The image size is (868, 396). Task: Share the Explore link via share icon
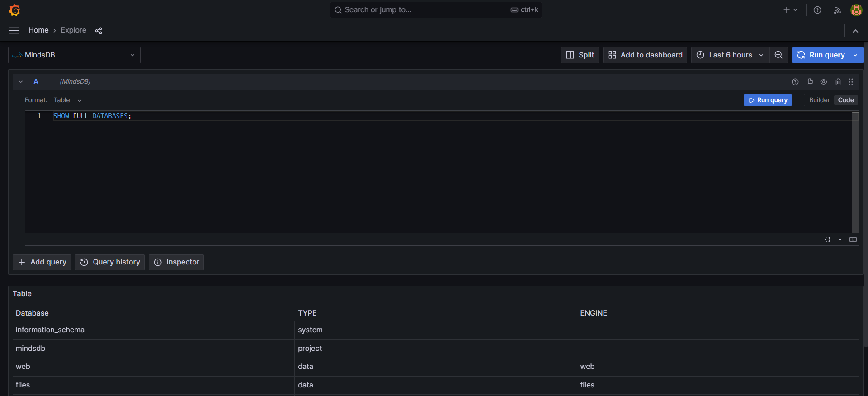pyautogui.click(x=99, y=30)
